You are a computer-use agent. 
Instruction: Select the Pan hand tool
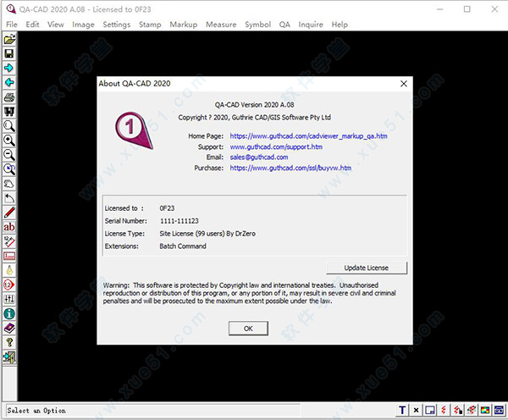(x=9, y=184)
